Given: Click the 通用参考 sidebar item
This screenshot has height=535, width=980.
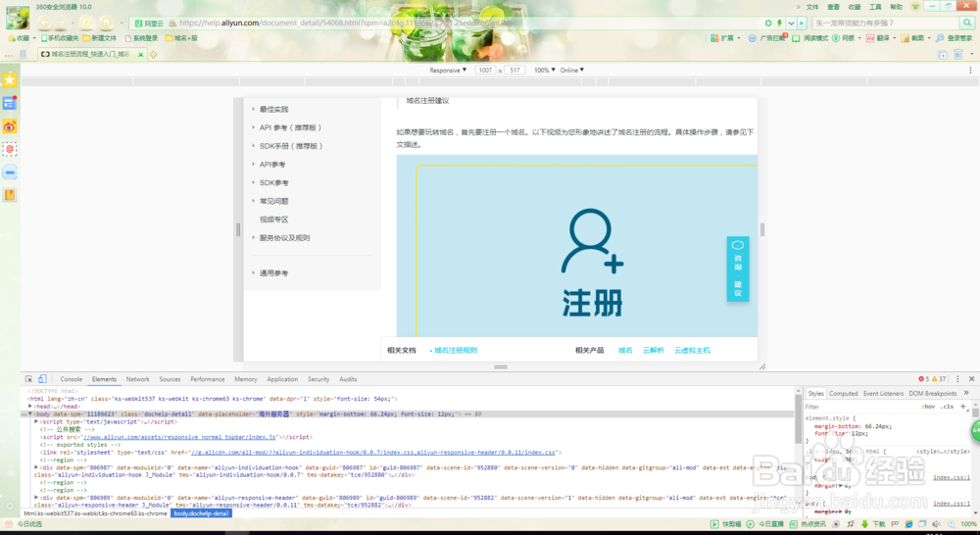Looking at the screenshot, I should coord(273,273).
